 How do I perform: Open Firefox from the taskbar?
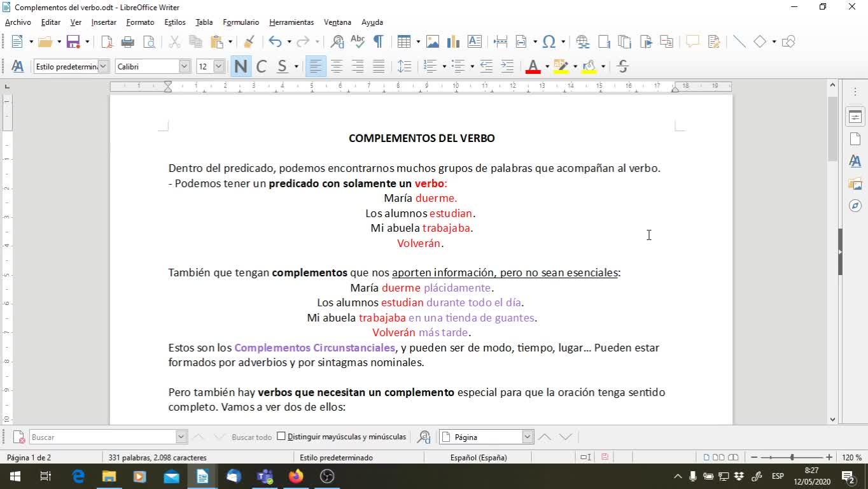[296, 476]
